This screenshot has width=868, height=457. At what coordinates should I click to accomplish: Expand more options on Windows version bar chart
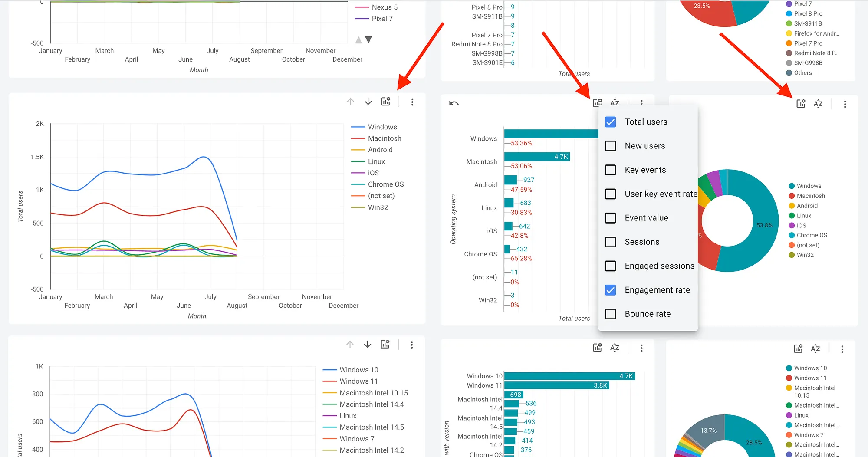(x=641, y=348)
